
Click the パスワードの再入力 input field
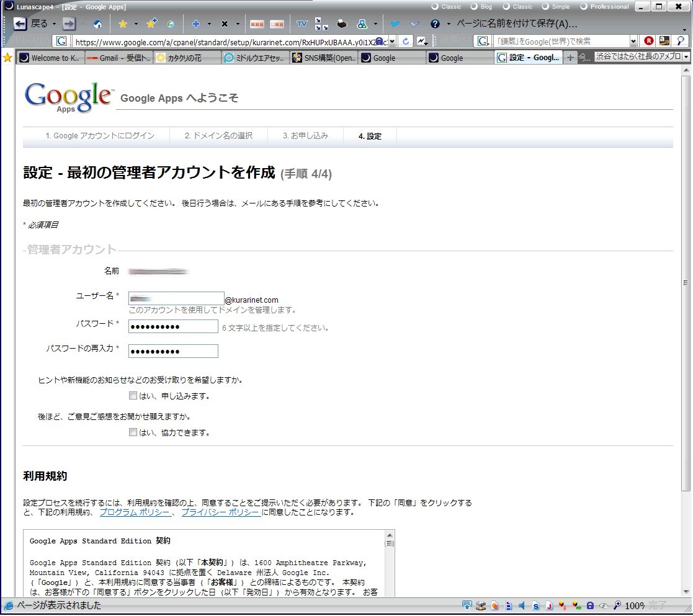point(173,351)
